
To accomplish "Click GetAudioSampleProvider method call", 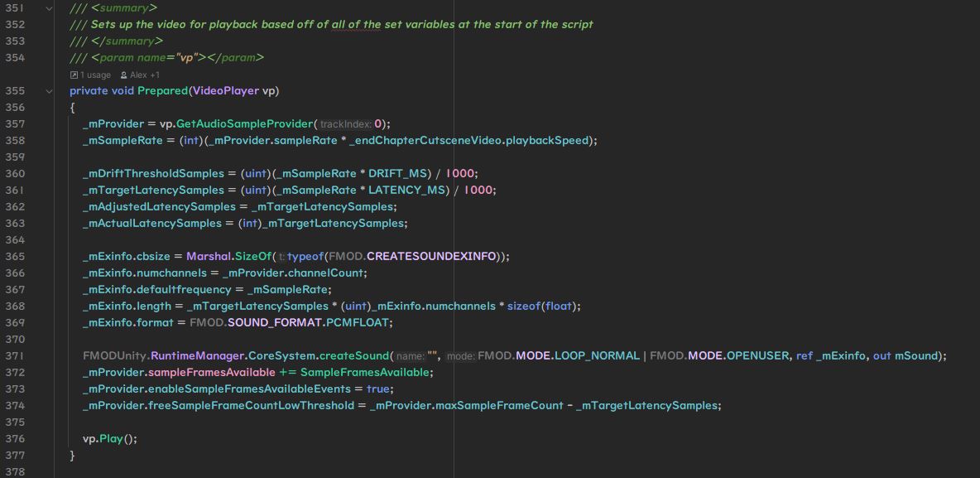I will [x=244, y=124].
